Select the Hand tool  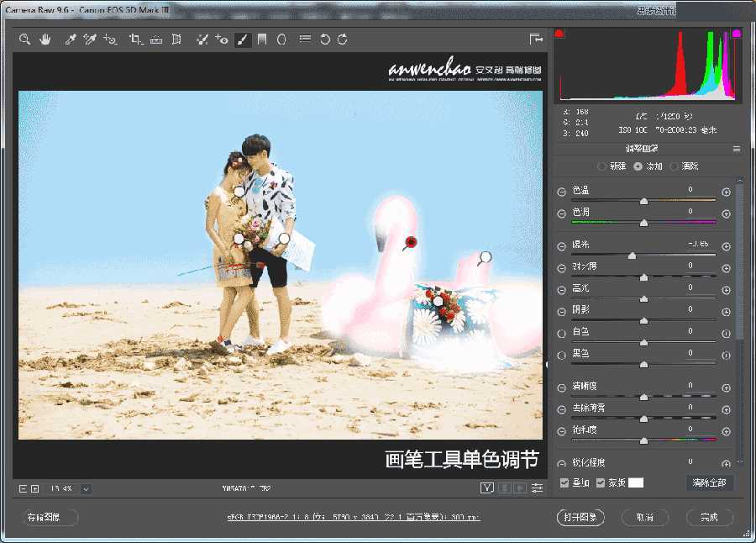(x=45, y=39)
